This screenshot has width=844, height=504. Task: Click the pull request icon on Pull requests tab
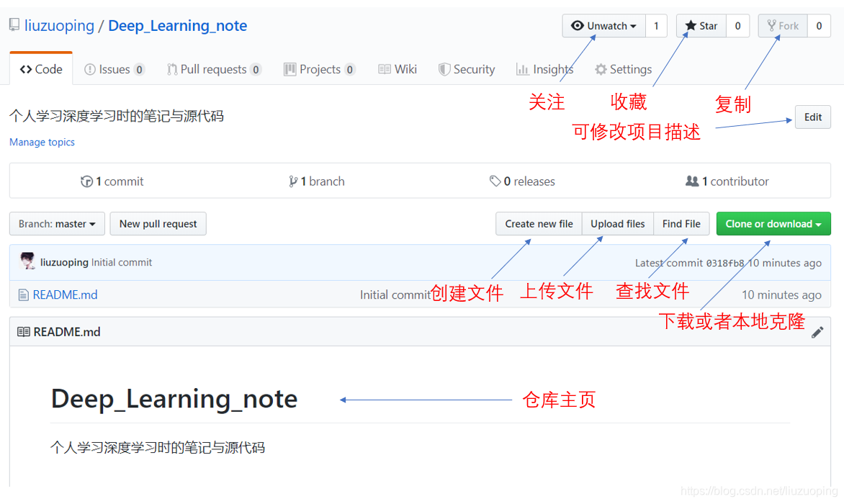pyautogui.click(x=172, y=69)
